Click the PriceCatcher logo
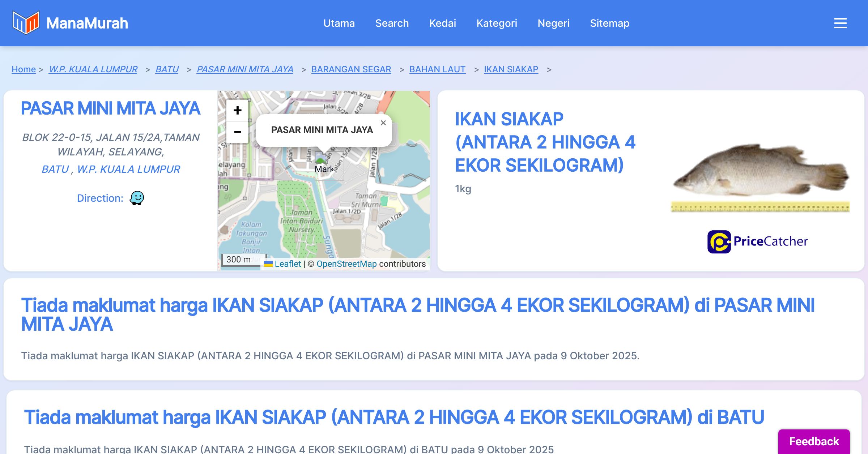 [757, 241]
